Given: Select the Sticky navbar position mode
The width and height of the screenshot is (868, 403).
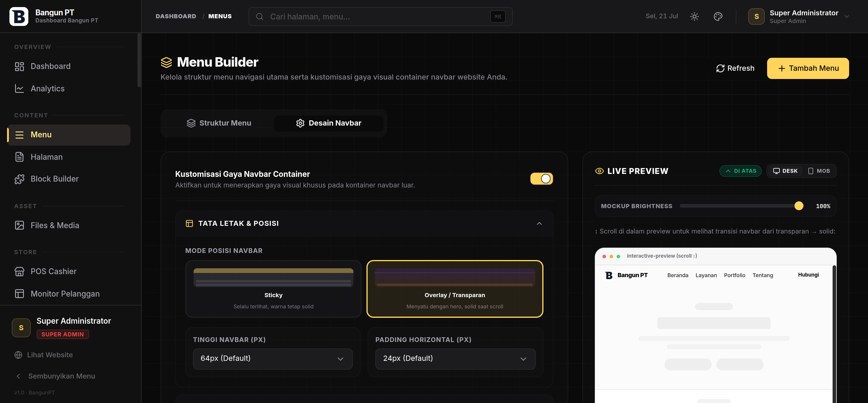Looking at the screenshot, I should tap(273, 289).
